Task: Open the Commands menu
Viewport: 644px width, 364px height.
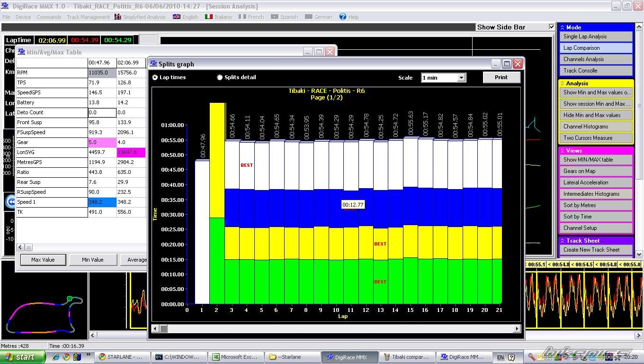Action: (x=49, y=17)
